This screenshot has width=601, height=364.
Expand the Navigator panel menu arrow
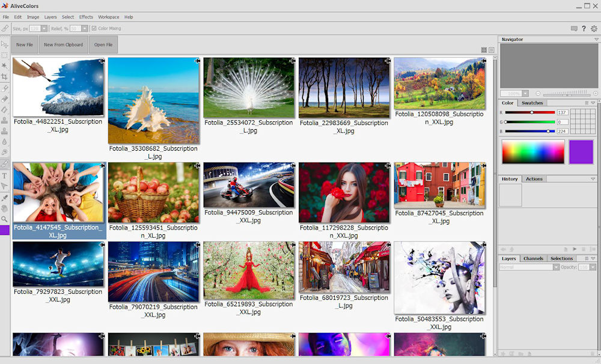pyautogui.click(x=596, y=40)
